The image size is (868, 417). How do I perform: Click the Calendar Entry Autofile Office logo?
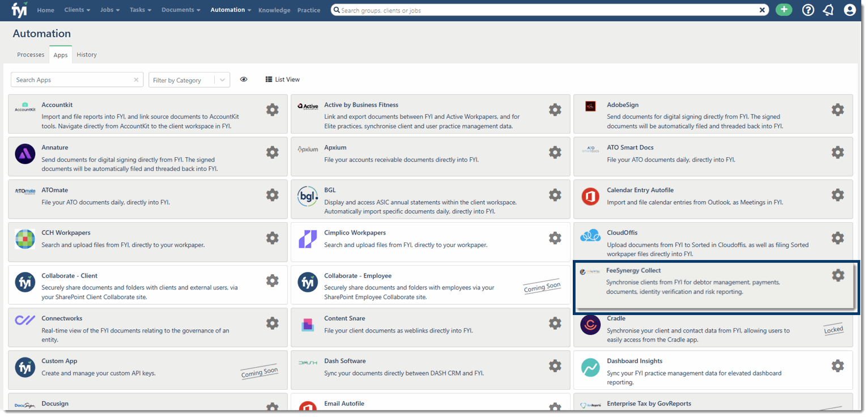pyautogui.click(x=590, y=197)
